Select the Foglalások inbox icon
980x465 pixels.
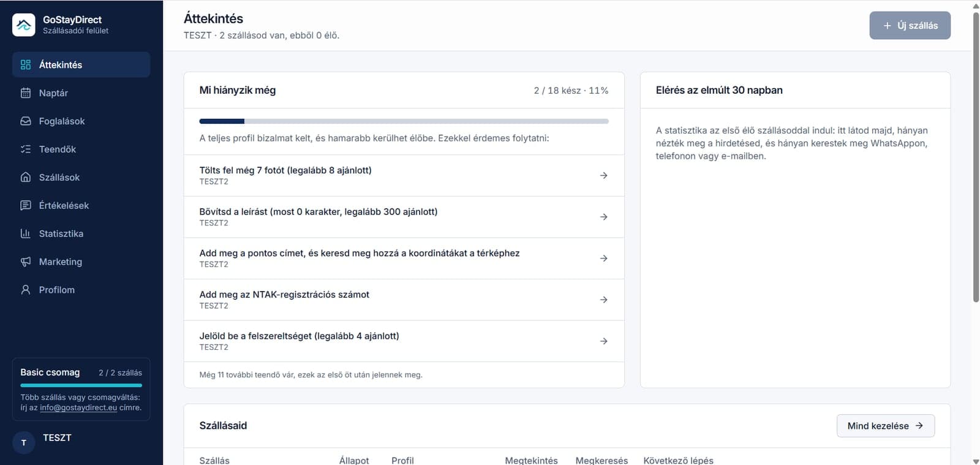[26, 121]
